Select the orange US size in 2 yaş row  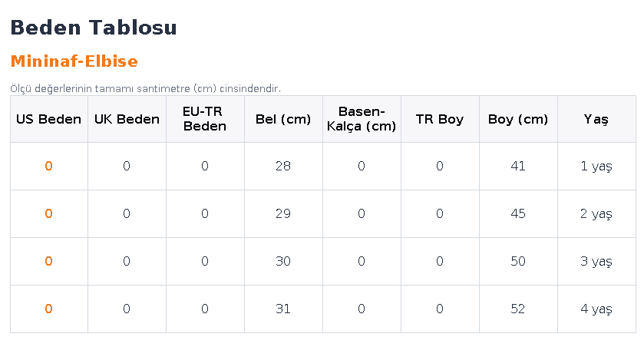coord(48,213)
